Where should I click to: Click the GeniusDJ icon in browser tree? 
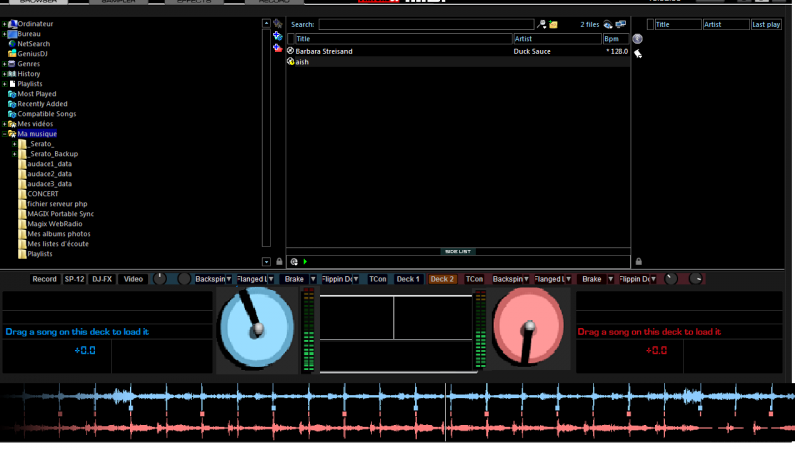point(12,54)
